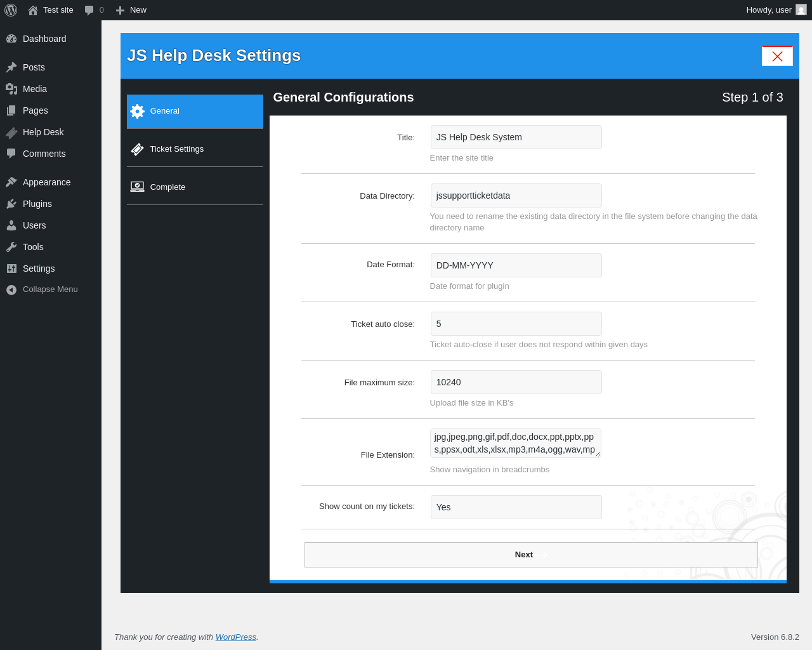Click the Media icon in sidebar
The width and height of the screenshot is (812, 650).
pos(11,89)
